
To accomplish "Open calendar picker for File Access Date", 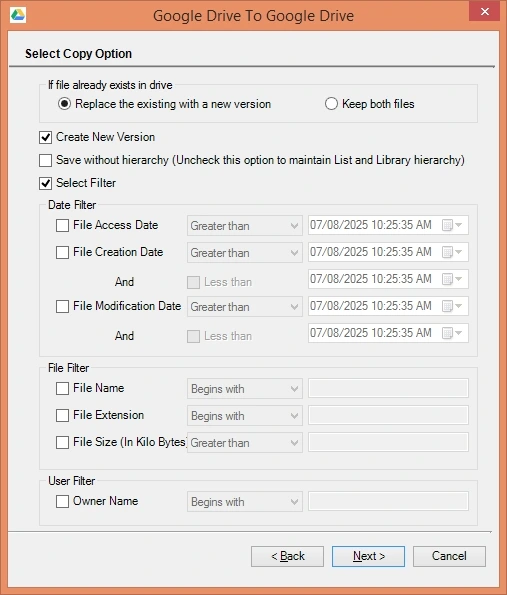I will (452, 225).
